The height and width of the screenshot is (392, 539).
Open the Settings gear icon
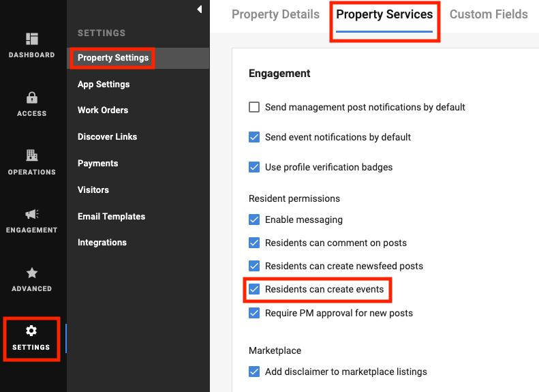31,331
